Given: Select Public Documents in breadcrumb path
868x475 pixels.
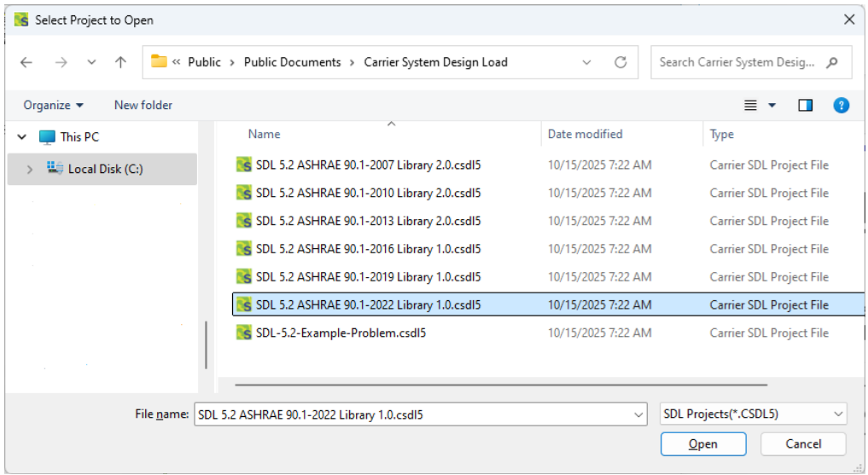Looking at the screenshot, I should tap(292, 62).
